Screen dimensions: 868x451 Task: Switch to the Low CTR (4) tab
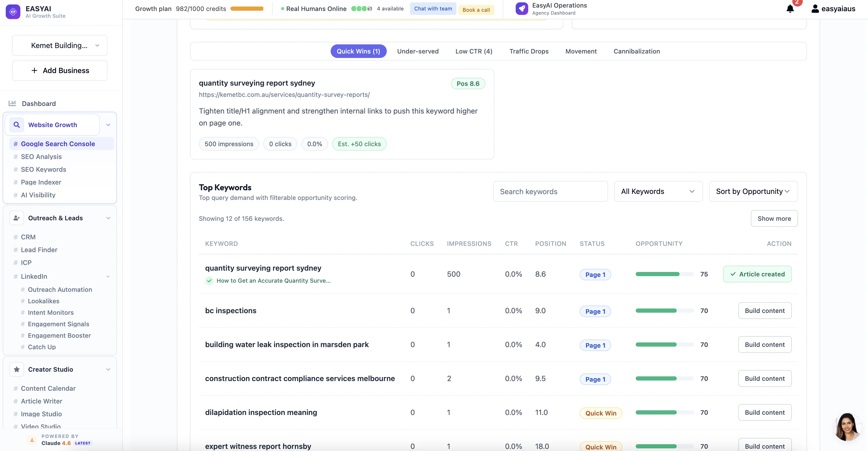(x=474, y=51)
